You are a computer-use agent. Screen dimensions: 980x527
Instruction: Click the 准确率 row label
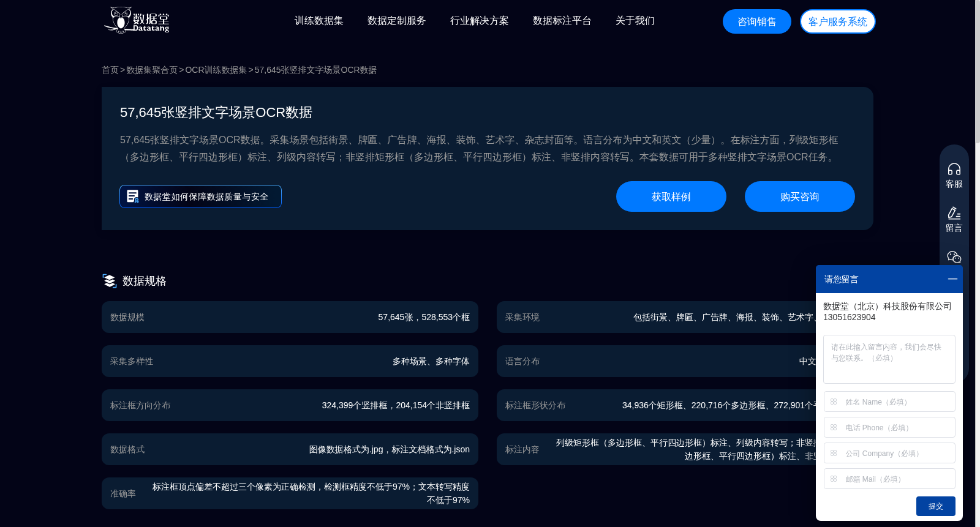click(123, 493)
